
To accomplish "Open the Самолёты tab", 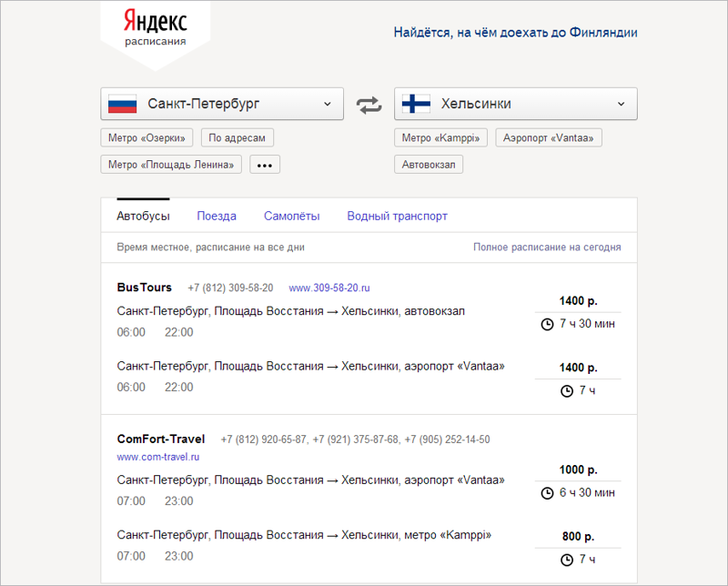I will click(291, 217).
